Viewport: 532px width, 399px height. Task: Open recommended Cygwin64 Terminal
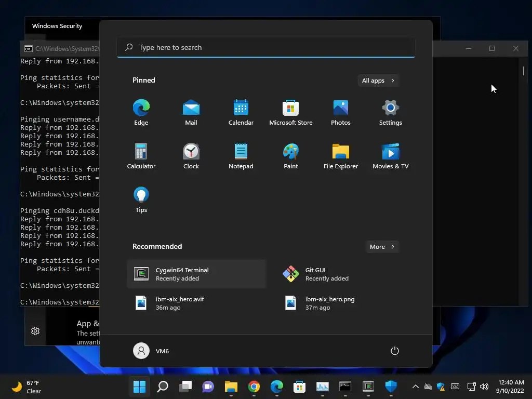[x=196, y=274]
